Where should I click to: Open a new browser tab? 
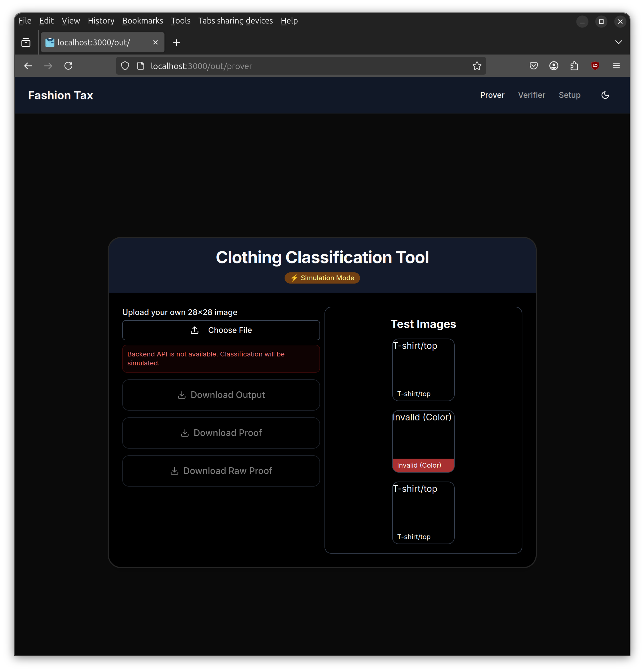[176, 42]
